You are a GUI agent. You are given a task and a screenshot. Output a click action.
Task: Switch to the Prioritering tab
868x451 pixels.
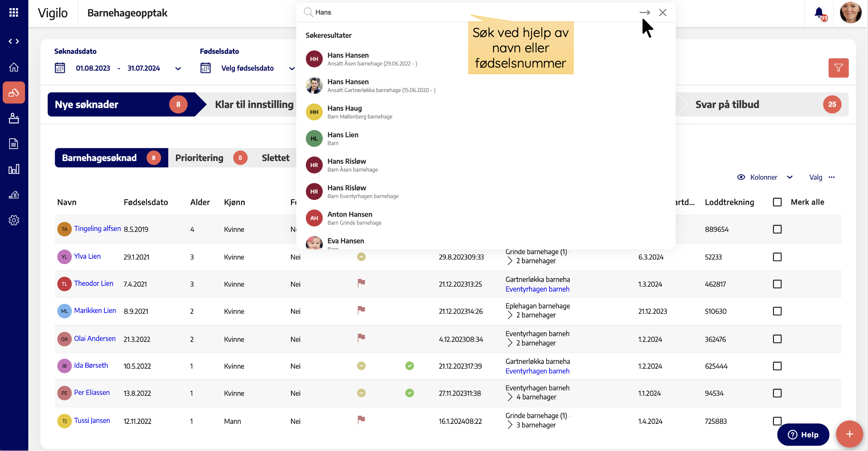pos(211,158)
